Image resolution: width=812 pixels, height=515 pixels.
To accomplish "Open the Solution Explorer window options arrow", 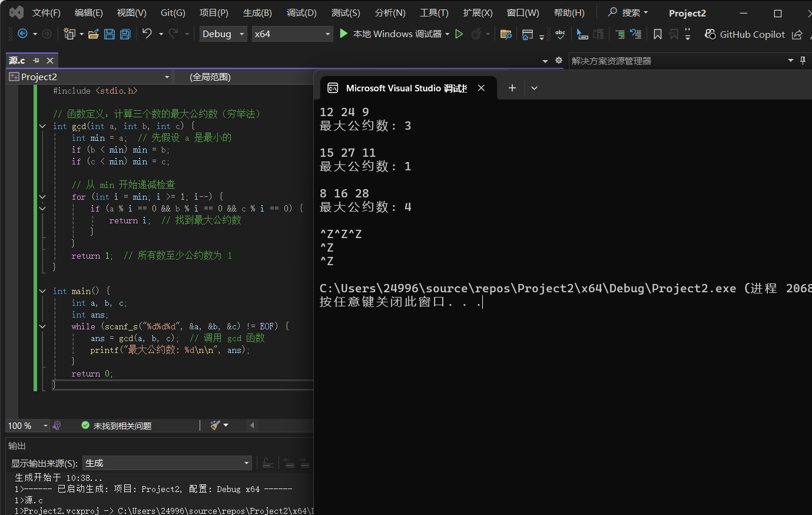I will pos(791,60).
